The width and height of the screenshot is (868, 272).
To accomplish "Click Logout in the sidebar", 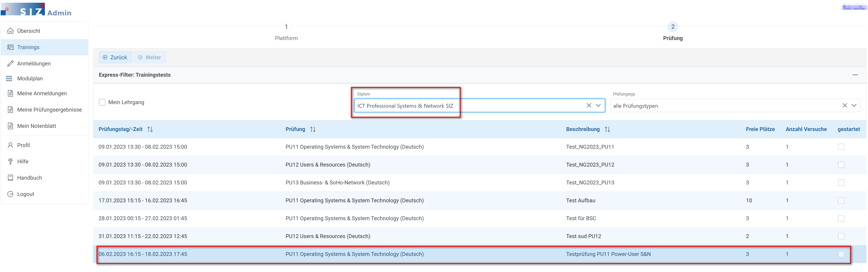I will pyautogui.click(x=44, y=194).
